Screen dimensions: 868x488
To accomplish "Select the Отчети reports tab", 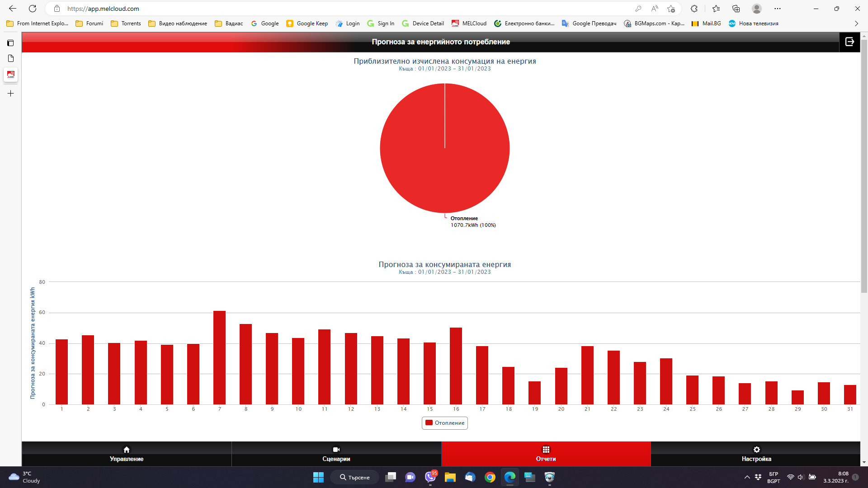I will click(546, 454).
